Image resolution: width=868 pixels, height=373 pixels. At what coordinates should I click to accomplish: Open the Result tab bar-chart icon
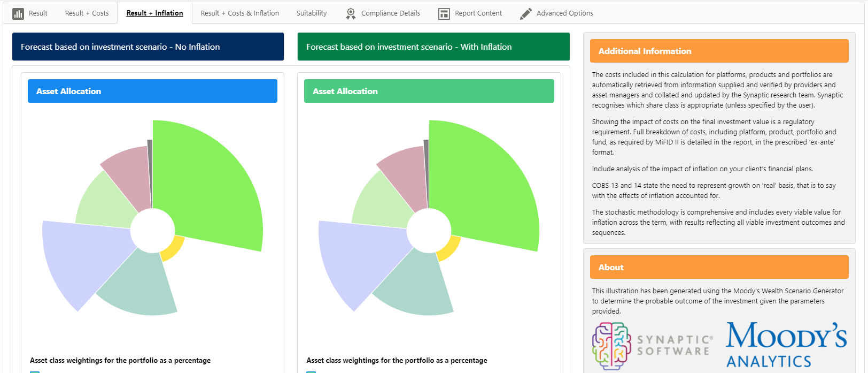(x=18, y=13)
